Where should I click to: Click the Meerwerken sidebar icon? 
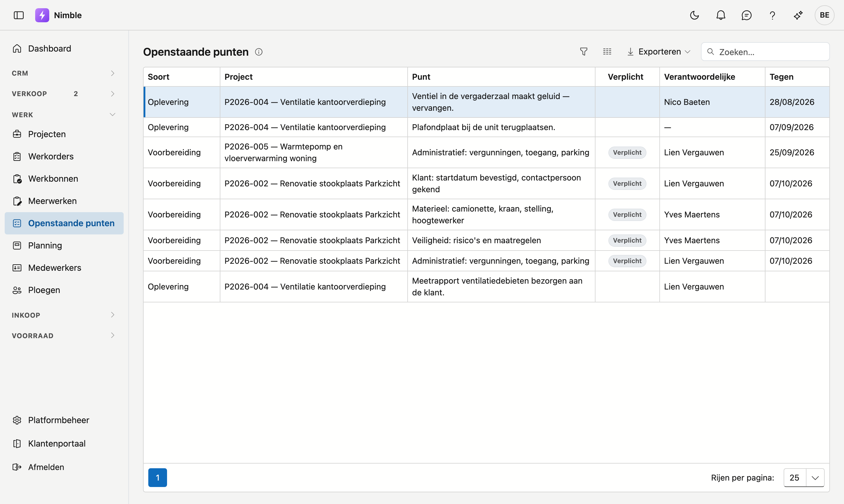click(17, 201)
